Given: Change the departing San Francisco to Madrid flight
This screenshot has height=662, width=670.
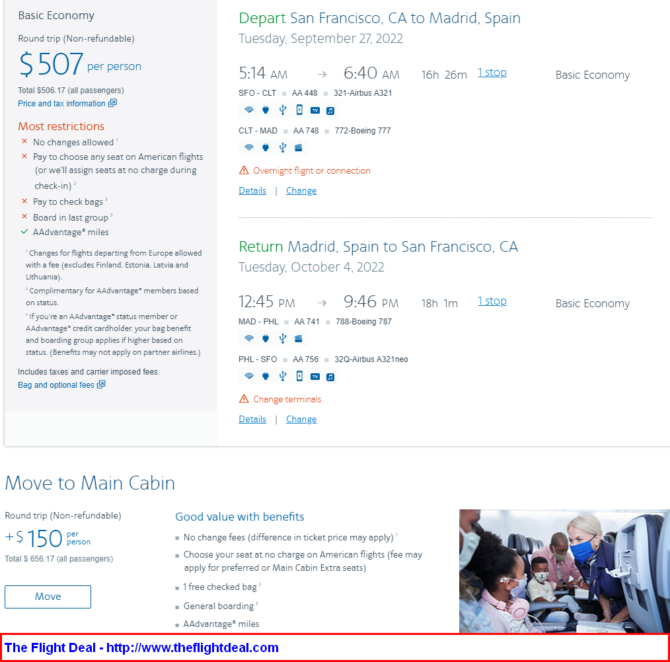Looking at the screenshot, I should [x=301, y=191].
